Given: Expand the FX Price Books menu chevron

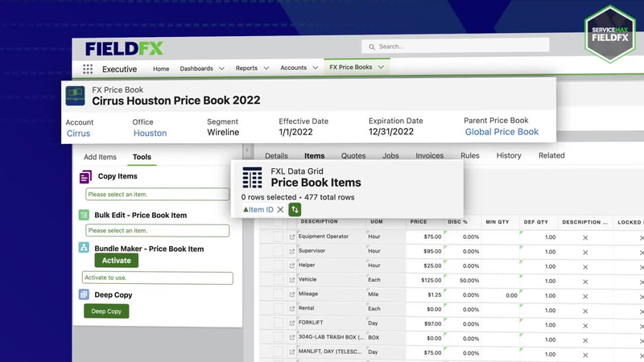Looking at the screenshot, I should 381,67.
